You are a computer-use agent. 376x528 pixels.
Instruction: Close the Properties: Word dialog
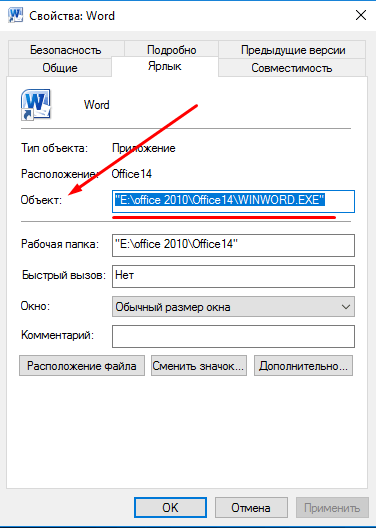pos(361,15)
